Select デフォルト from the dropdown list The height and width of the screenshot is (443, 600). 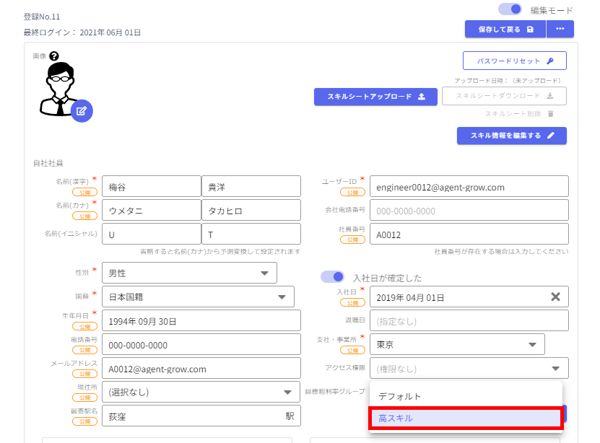(x=400, y=397)
